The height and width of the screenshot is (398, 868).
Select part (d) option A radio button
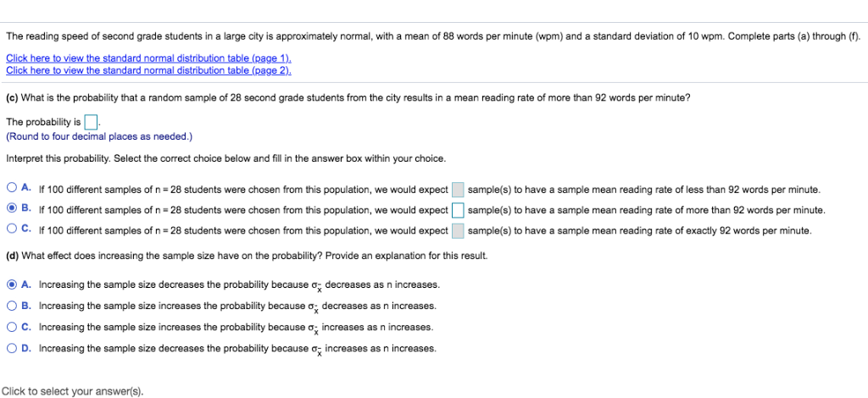12,285
